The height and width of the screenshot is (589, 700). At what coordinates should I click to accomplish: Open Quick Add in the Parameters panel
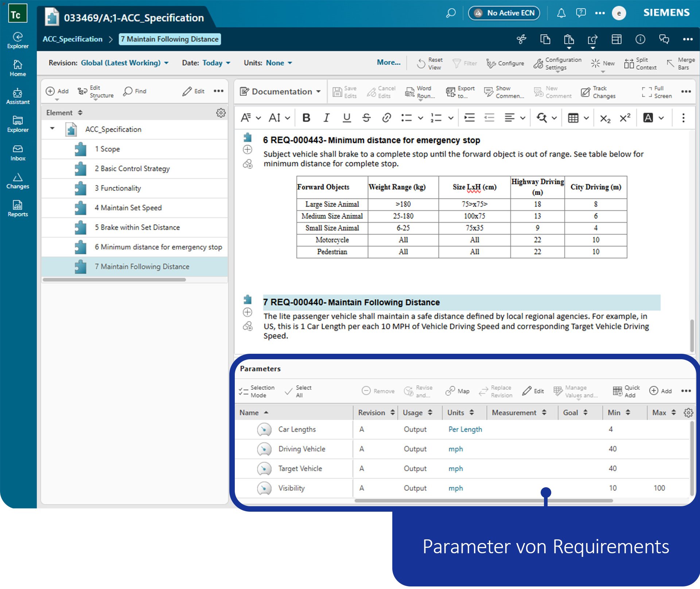click(x=625, y=391)
